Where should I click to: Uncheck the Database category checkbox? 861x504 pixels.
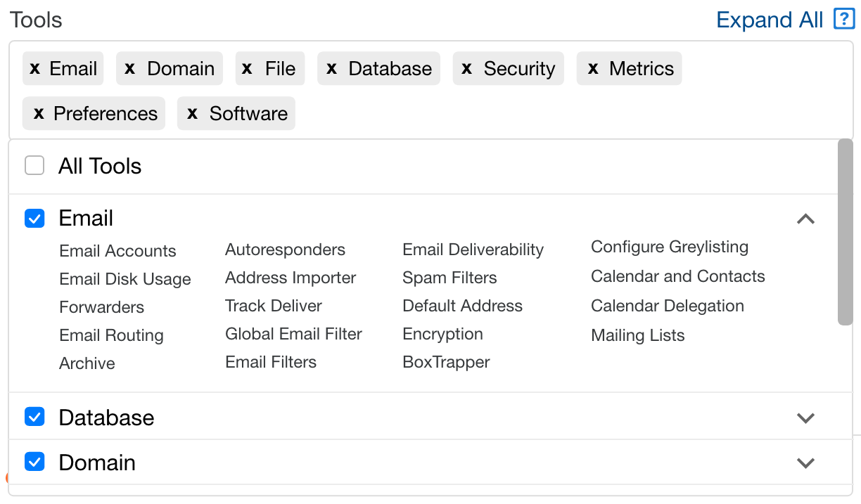pos(34,418)
